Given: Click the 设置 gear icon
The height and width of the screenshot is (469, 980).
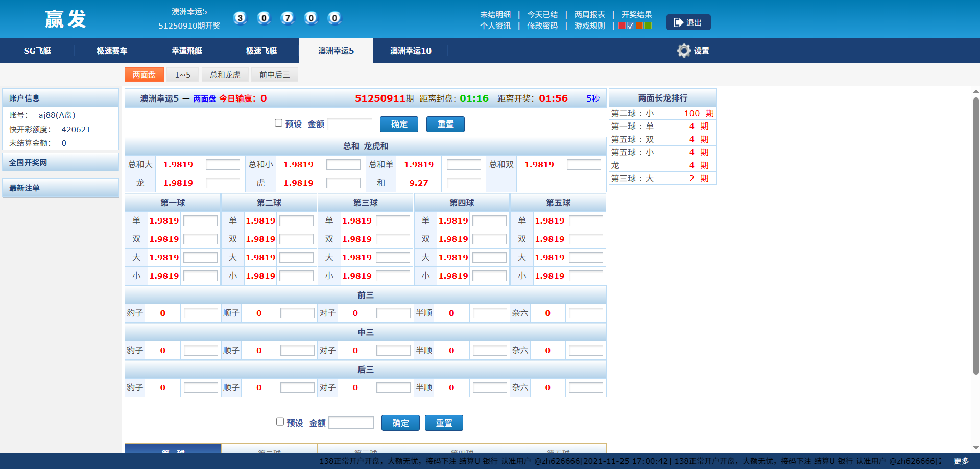Looking at the screenshot, I should [x=683, y=51].
